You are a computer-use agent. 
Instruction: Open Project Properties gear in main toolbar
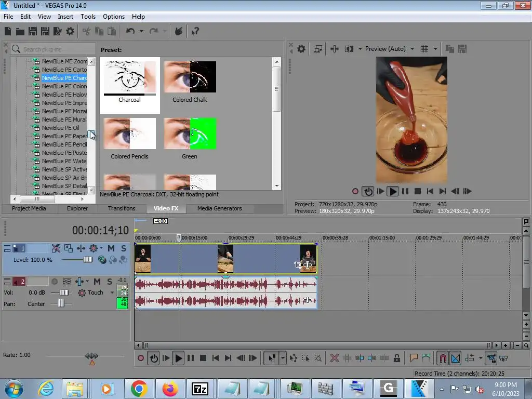[70, 32]
